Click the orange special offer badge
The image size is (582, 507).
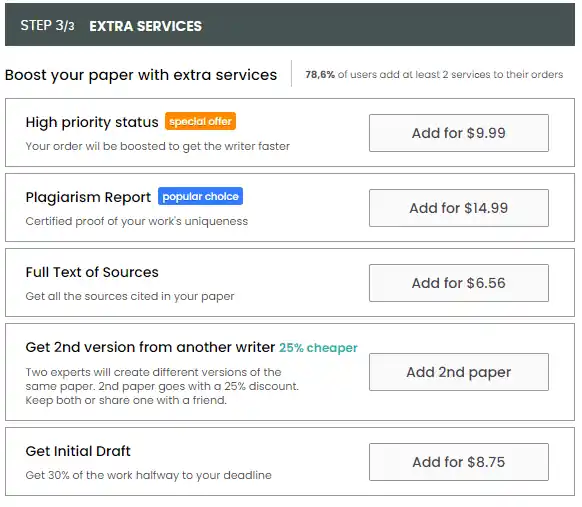click(200, 121)
